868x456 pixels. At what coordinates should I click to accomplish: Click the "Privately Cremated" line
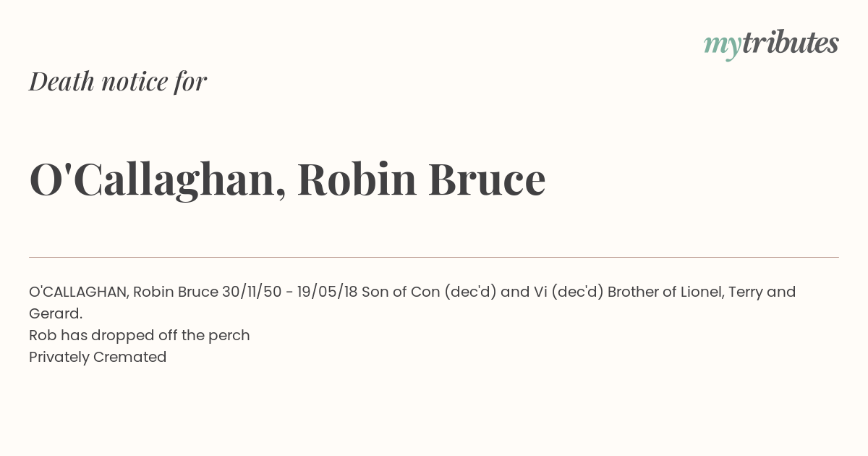click(x=98, y=357)
